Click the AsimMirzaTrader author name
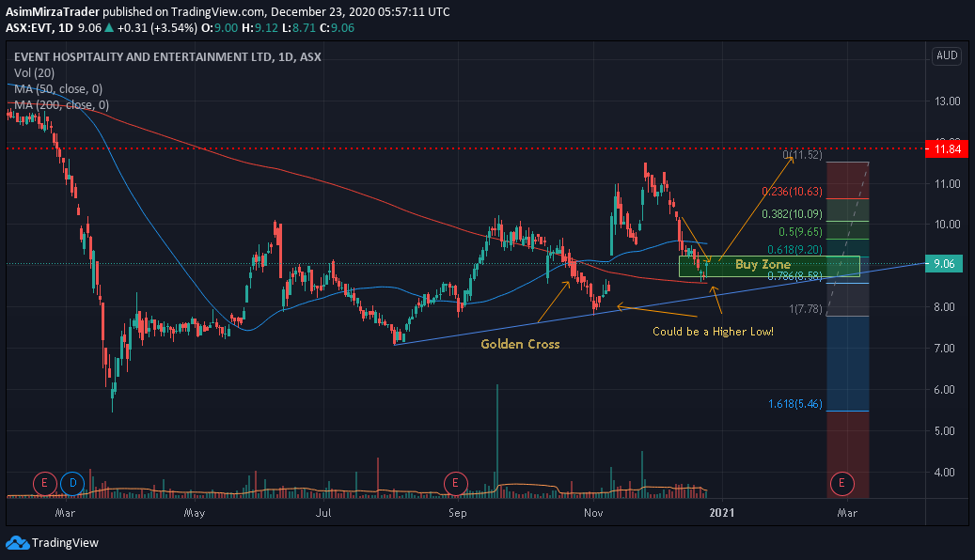The image size is (975, 560). [53, 12]
